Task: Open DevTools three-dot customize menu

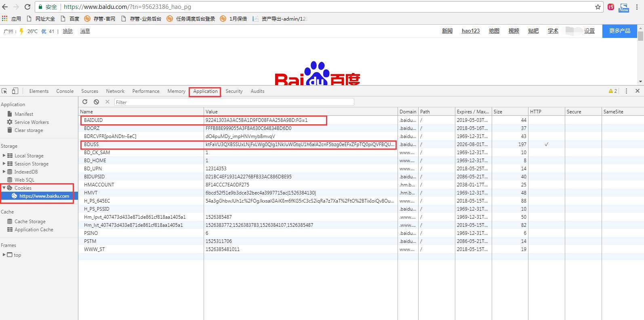Action: (x=626, y=91)
